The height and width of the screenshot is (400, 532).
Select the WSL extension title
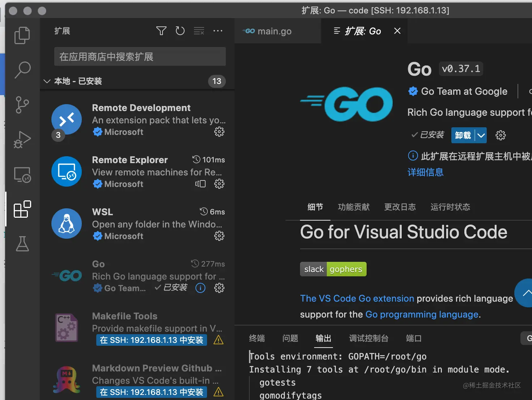click(x=102, y=212)
